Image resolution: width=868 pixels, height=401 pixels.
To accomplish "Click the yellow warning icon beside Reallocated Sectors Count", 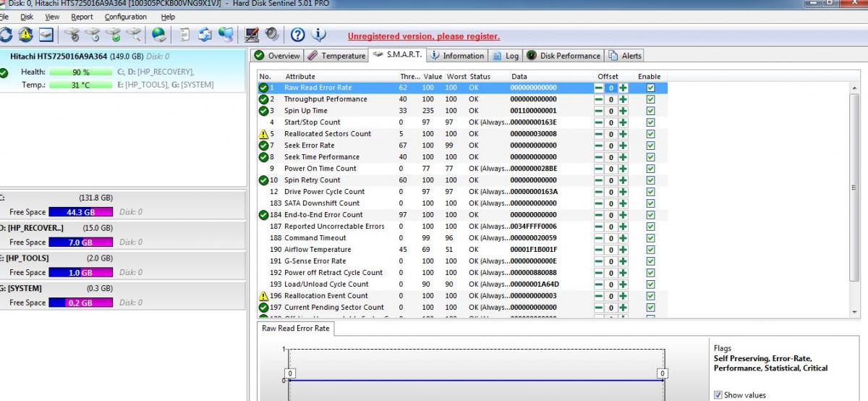I will coord(263,134).
